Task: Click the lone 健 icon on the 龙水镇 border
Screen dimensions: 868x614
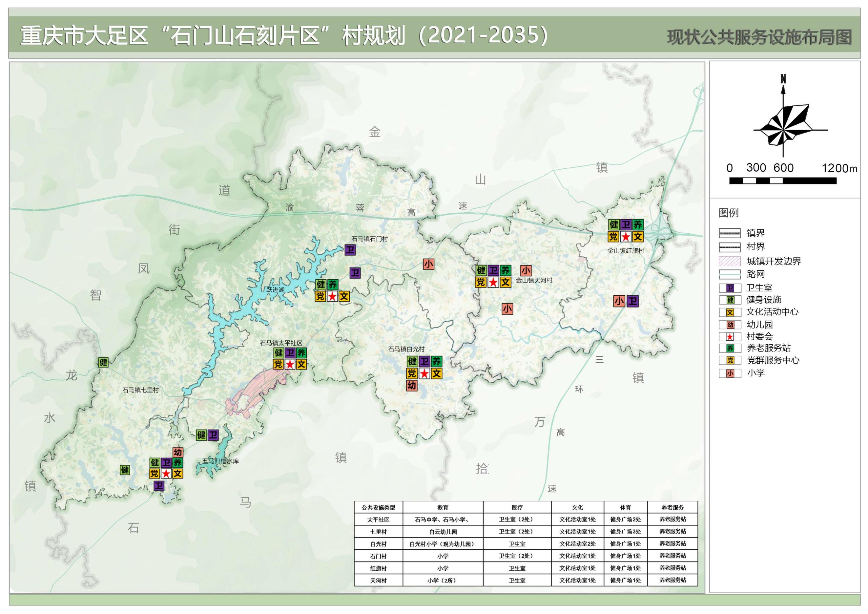Action: (x=103, y=362)
